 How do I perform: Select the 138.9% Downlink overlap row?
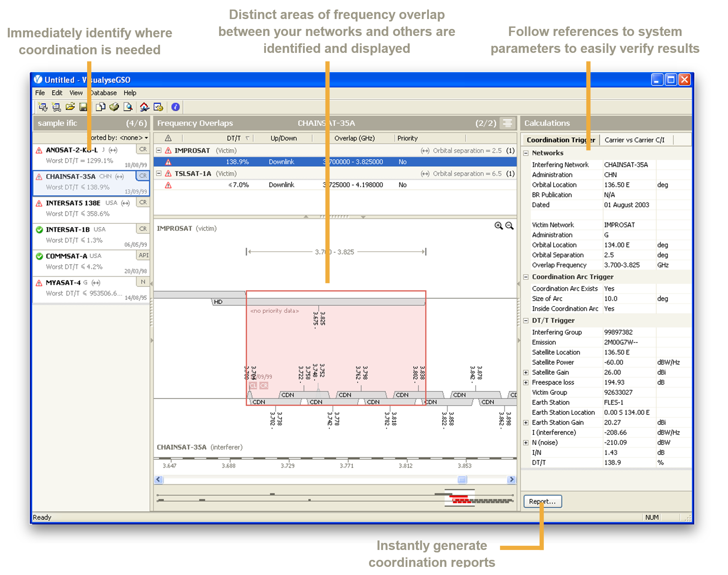coord(335,162)
